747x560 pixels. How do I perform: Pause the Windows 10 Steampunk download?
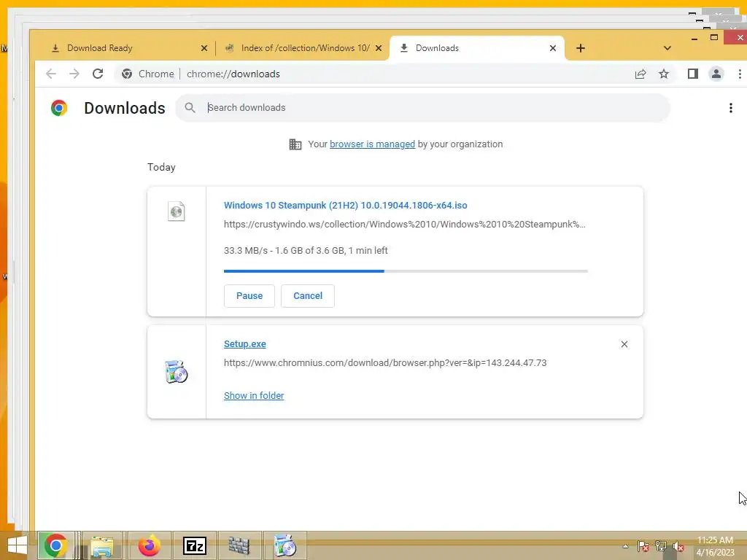pos(249,296)
